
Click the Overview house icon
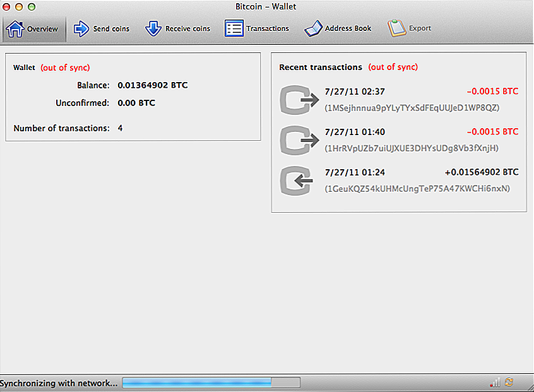click(15, 28)
